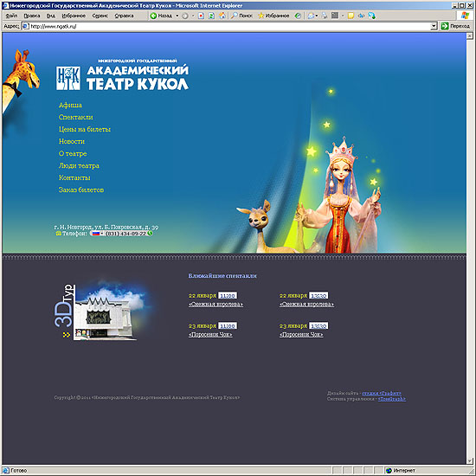Click the Mail toolbar icon
The height and width of the screenshot is (476, 476).
click(311, 16)
